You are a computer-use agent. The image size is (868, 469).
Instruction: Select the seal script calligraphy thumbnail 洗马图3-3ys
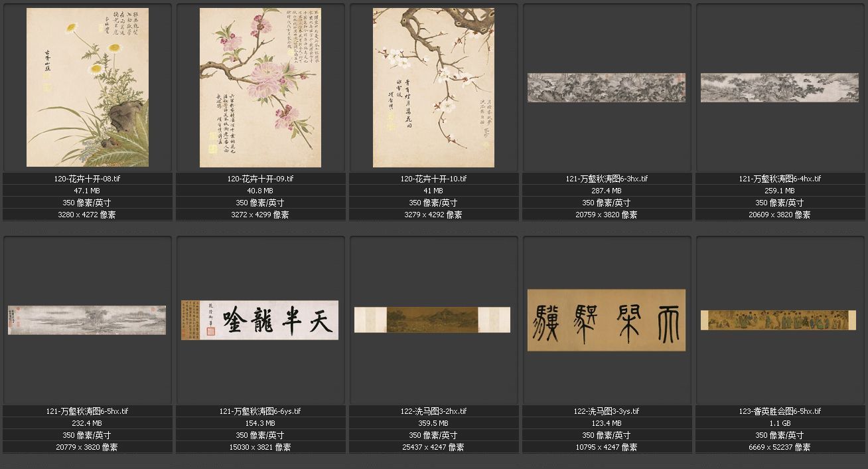tap(607, 320)
